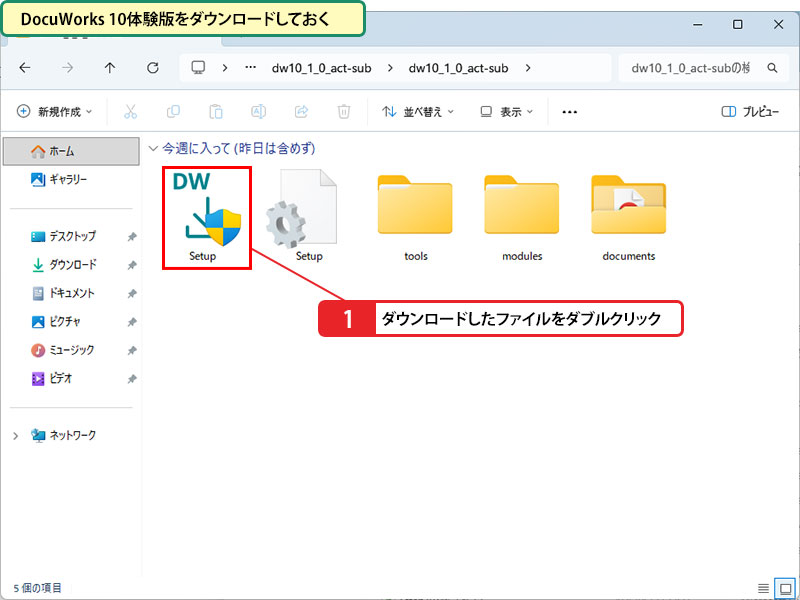
Task: Click the Delete trash icon
Action: click(x=344, y=111)
